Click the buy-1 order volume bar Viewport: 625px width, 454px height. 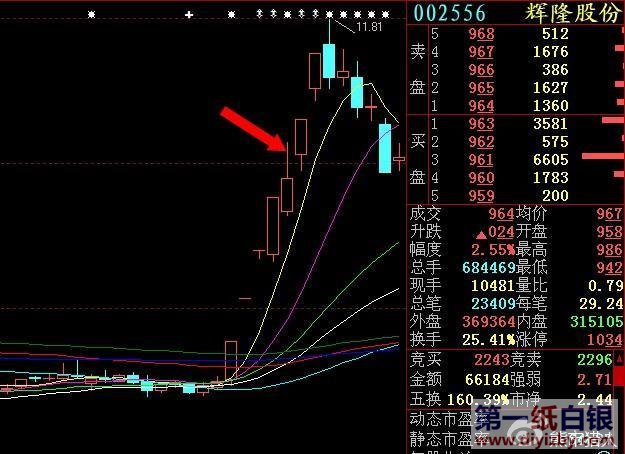pyautogui.click(x=613, y=120)
